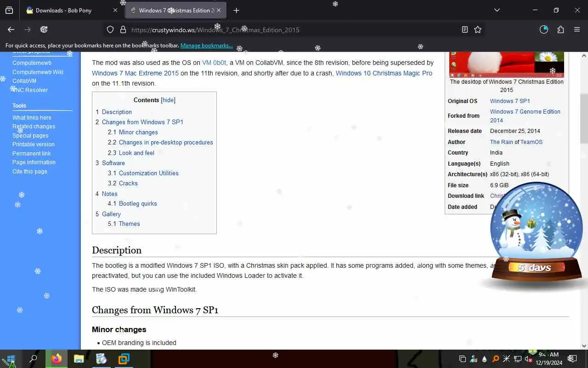This screenshot has width=588, height=368.
Task: Jump to Look and feel entry
Action: 136,153
